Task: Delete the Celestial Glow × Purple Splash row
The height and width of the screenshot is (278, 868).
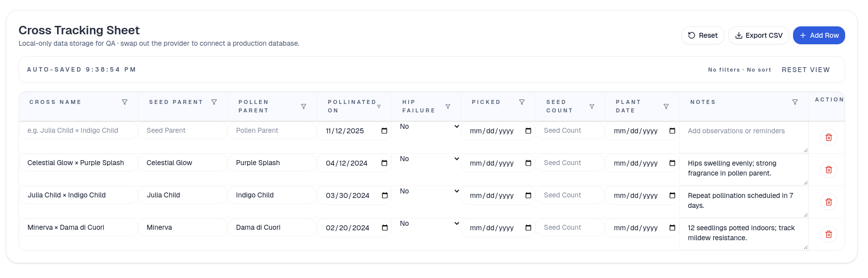Action: coord(828,170)
